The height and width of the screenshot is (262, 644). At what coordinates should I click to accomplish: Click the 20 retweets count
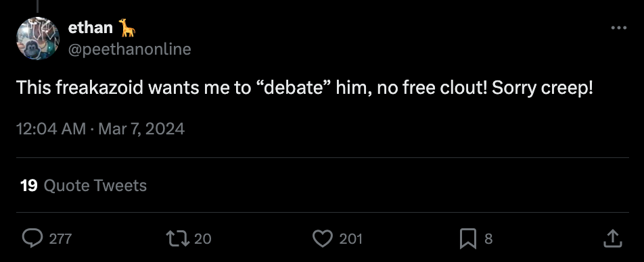pos(202,238)
